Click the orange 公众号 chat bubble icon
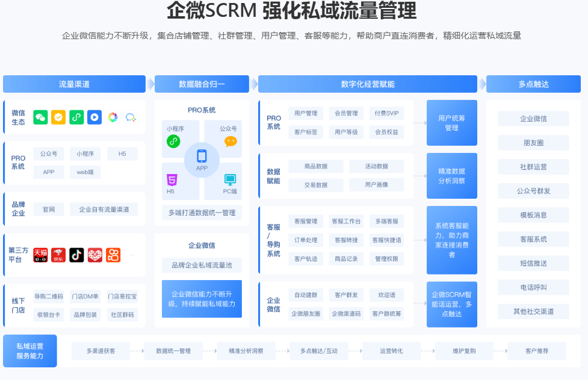The width and height of the screenshot is (588, 380). (231, 142)
